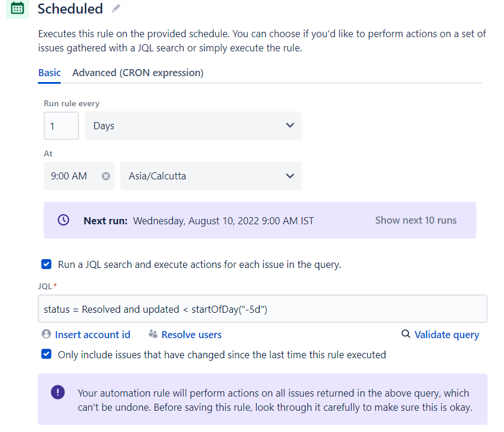The height and width of the screenshot is (432, 504).
Task: Expand the Days selector chevron
Action: (x=290, y=125)
